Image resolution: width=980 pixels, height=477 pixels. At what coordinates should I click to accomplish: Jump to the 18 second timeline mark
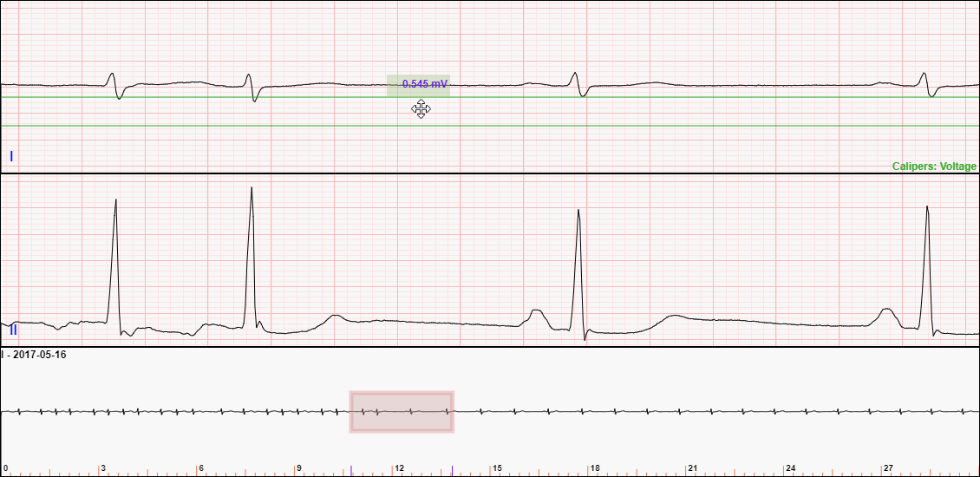coord(595,468)
